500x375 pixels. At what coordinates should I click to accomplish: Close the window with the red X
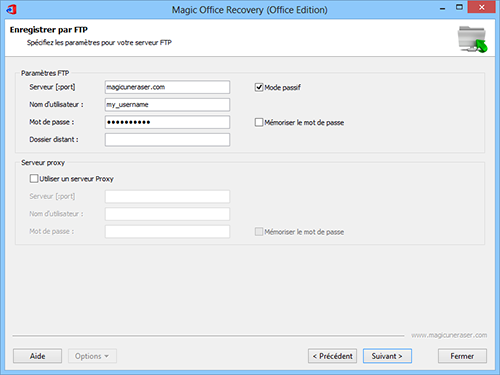tap(481, 7)
